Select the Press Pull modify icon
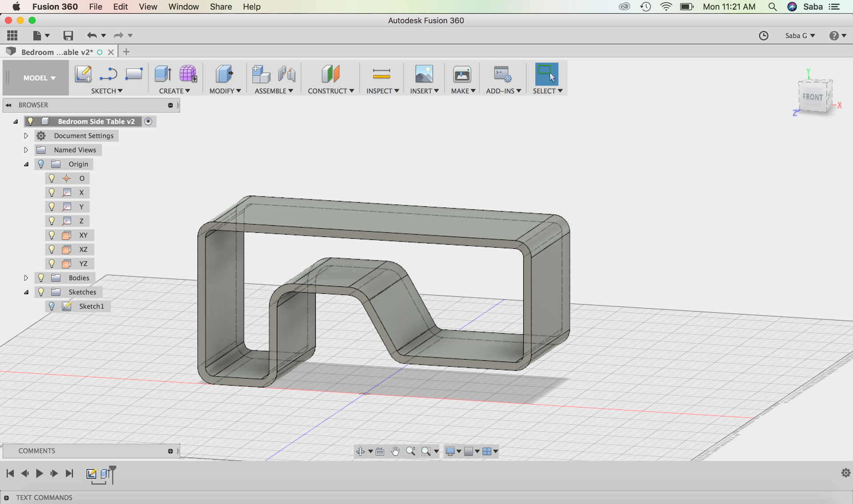 coord(224,74)
